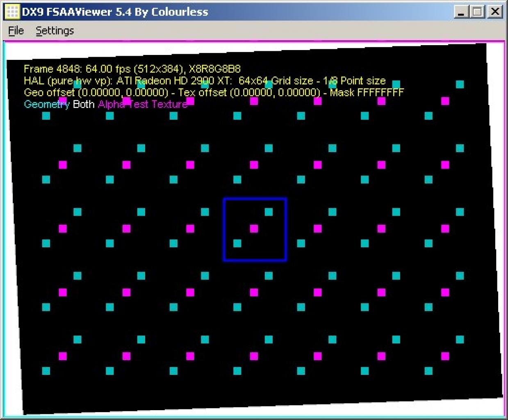Click the blue pixel outline square border

click(x=255, y=199)
